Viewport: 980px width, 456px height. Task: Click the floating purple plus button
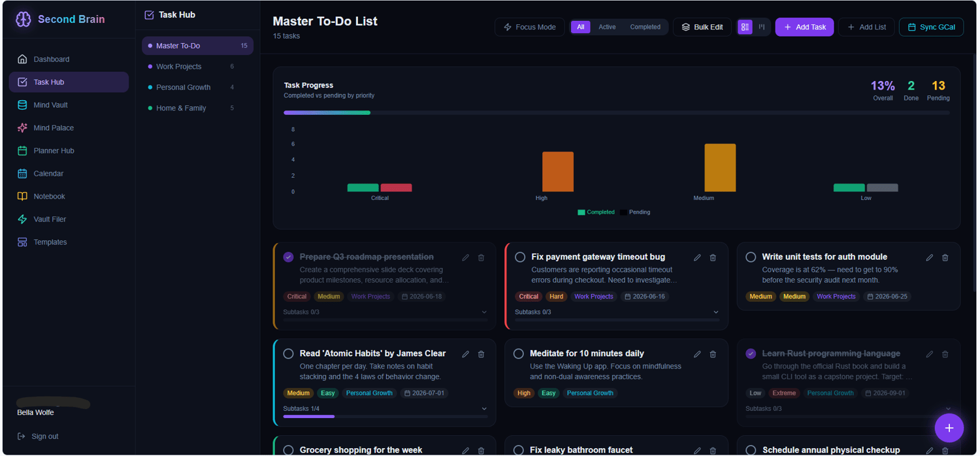(949, 428)
